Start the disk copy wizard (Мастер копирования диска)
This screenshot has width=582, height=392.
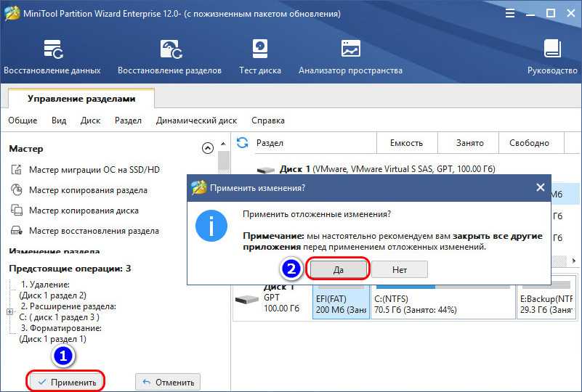pyautogui.click(x=84, y=211)
